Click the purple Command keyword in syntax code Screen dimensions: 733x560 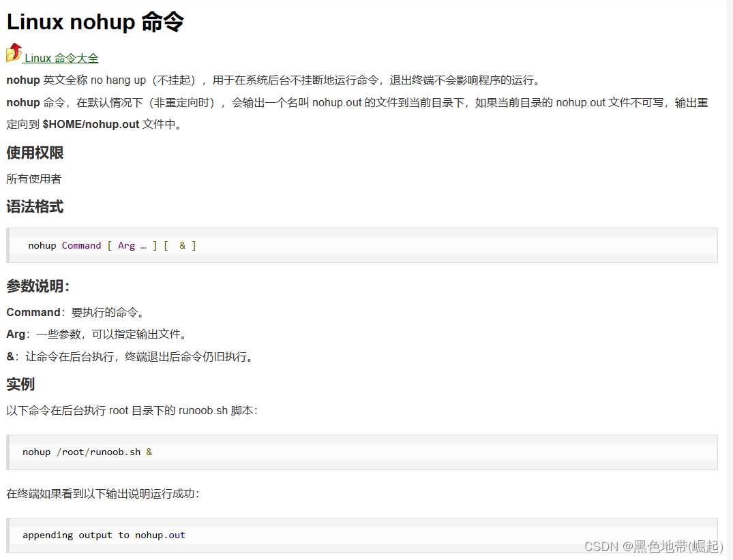pyautogui.click(x=81, y=245)
